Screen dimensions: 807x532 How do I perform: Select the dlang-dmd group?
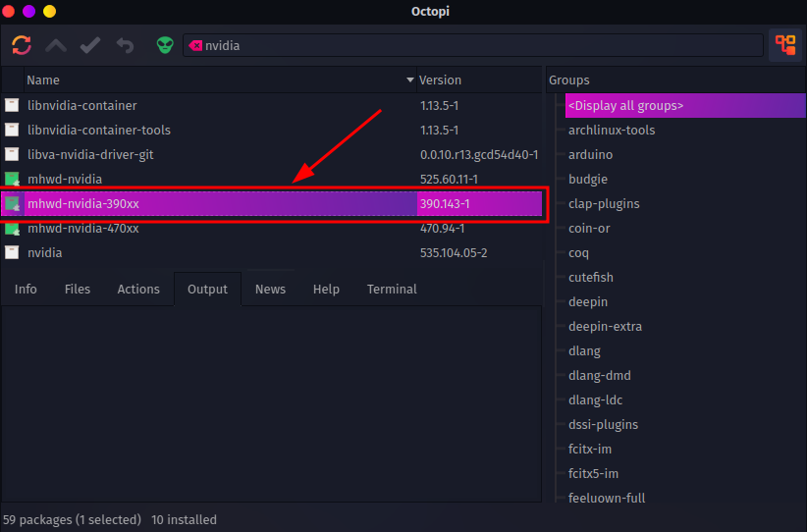[600, 376]
